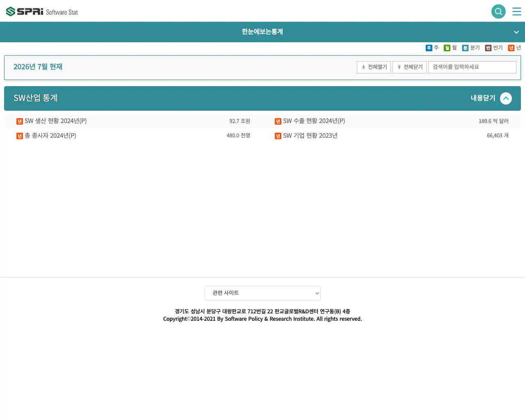Click the green 월 legend icon
Viewport: 525px width, 420px height.
point(447,48)
